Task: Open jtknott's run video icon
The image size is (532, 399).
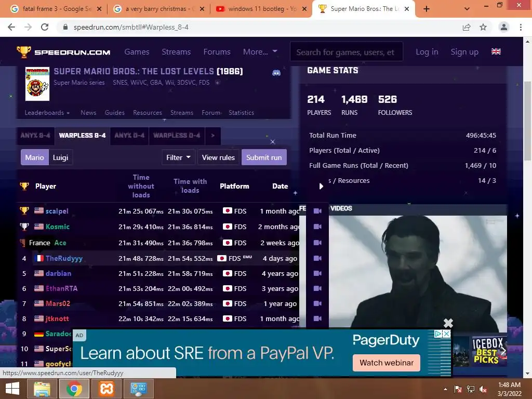Action: 317,318
